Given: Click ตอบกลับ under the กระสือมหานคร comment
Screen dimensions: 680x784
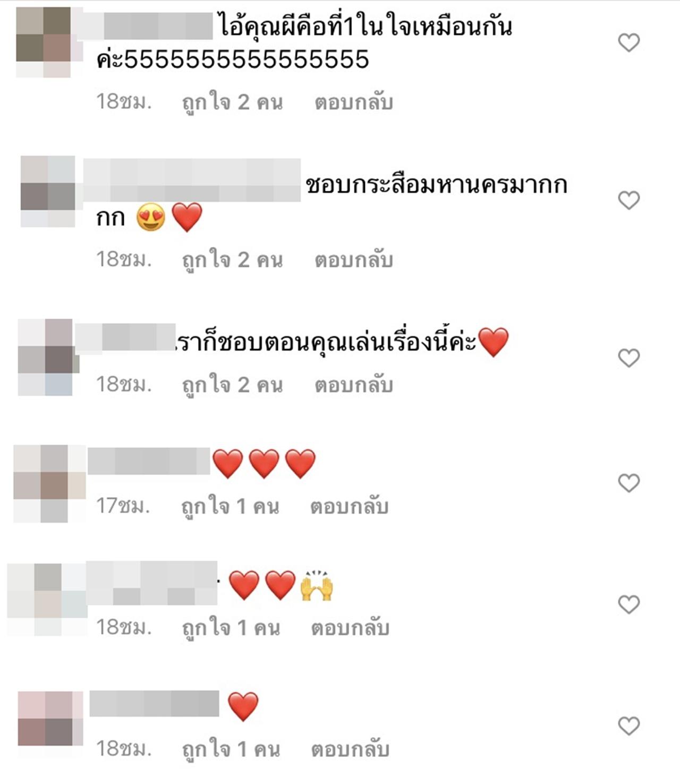Looking at the screenshot, I should (354, 260).
